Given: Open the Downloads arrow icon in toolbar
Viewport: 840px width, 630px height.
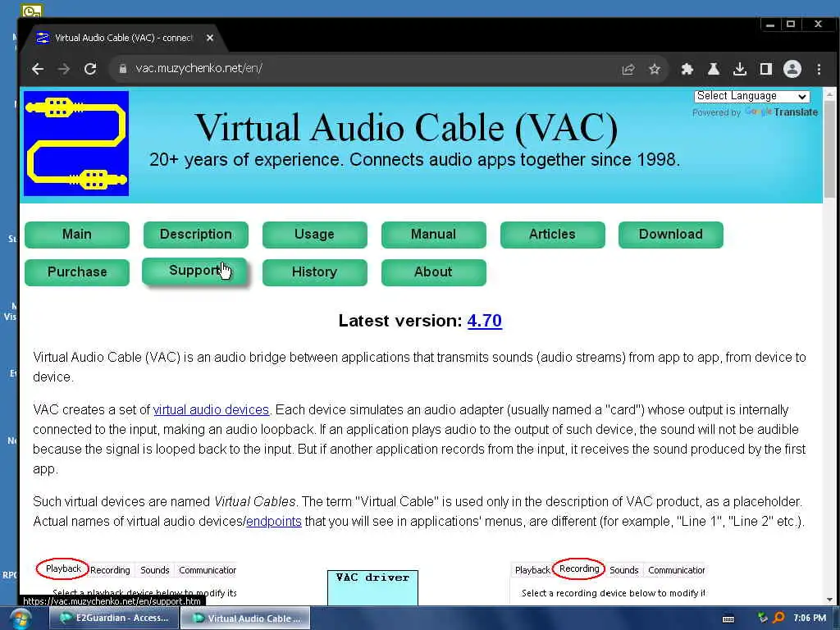Looking at the screenshot, I should click(x=739, y=69).
